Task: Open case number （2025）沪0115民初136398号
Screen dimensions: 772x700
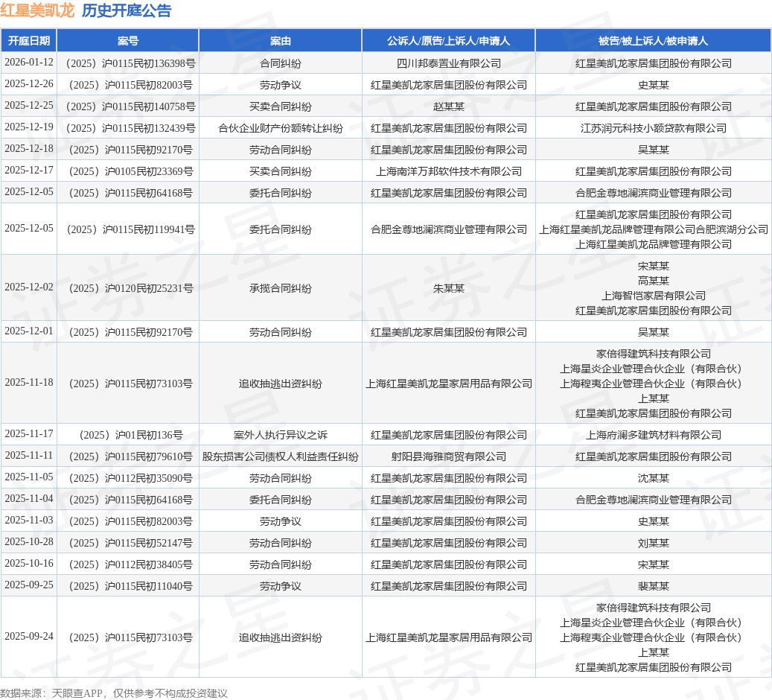Action: coord(128,63)
